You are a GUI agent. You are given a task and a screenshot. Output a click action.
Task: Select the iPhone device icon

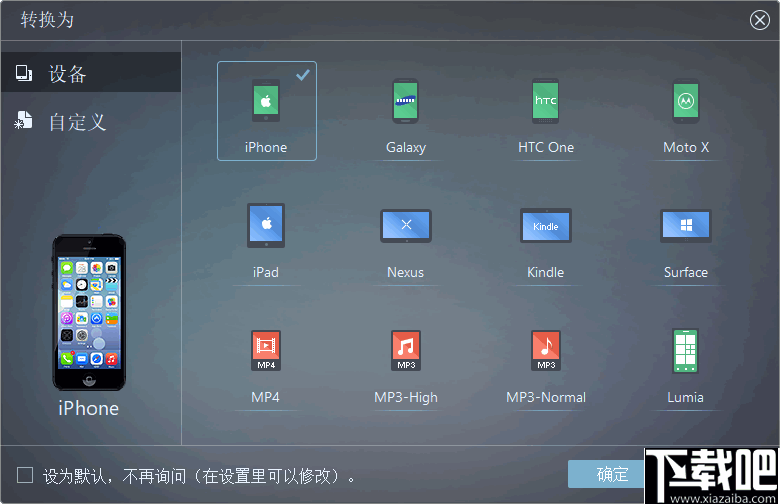(x=266, y=101)
